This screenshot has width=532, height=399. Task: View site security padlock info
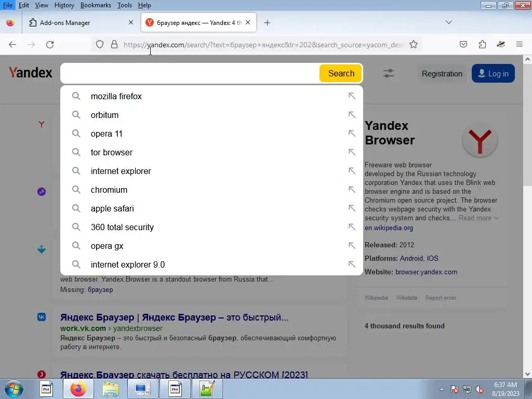tap(114, 45)
